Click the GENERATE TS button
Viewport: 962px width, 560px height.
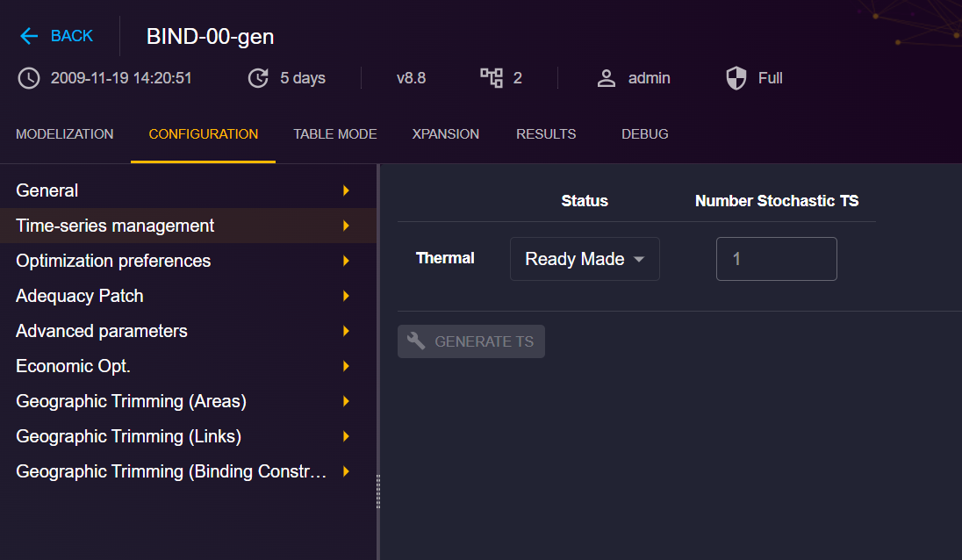pos(471,341)
